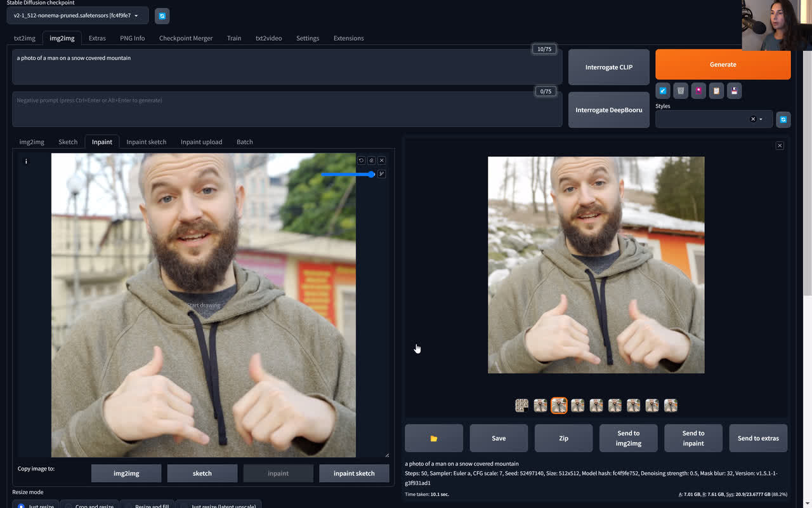Select the img2img sub-tab
Image resolution: width=812 pixels, height=508 pixels.
point(32,142)
